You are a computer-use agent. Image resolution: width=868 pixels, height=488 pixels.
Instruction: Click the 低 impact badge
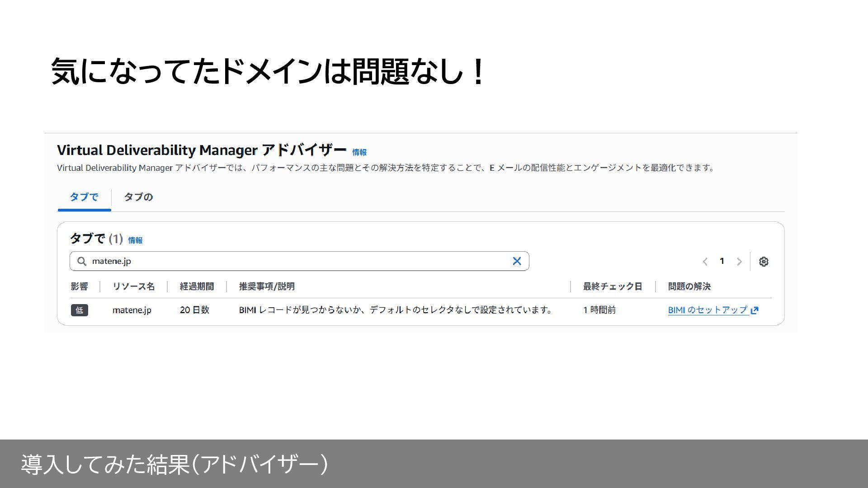tap(80, 310)
